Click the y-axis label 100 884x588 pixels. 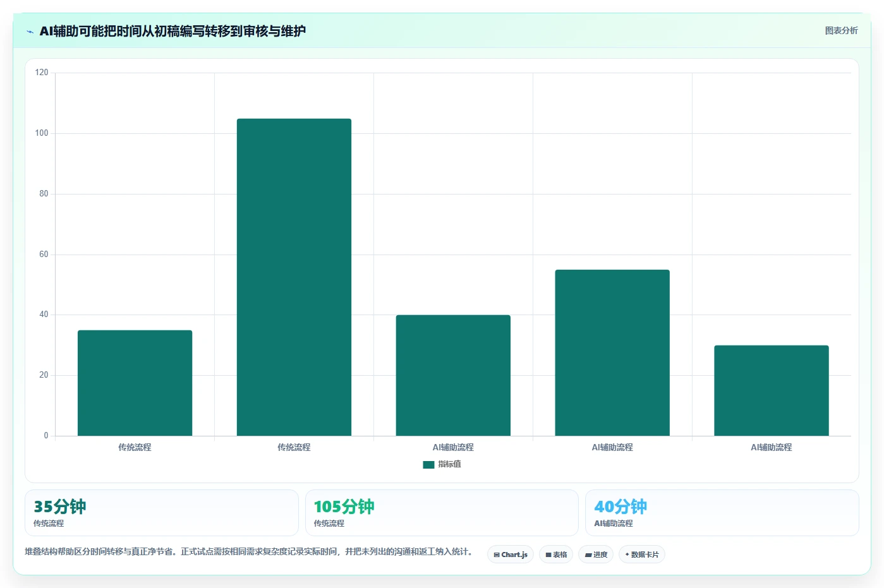click(42, 133)
